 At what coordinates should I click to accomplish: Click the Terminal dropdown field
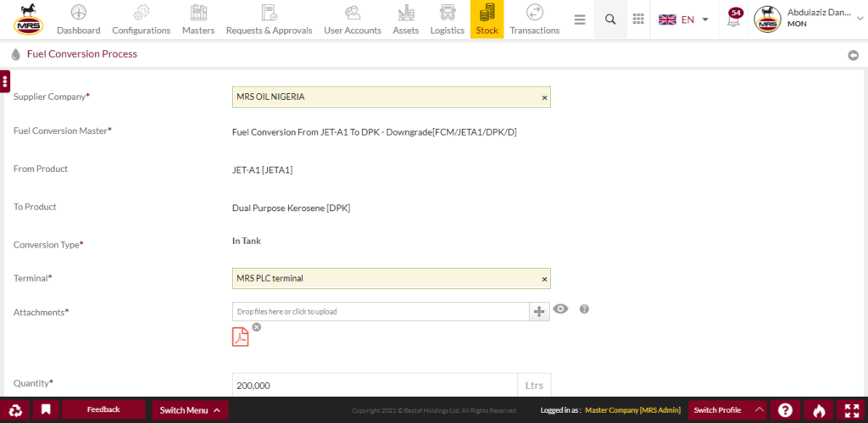392,279
